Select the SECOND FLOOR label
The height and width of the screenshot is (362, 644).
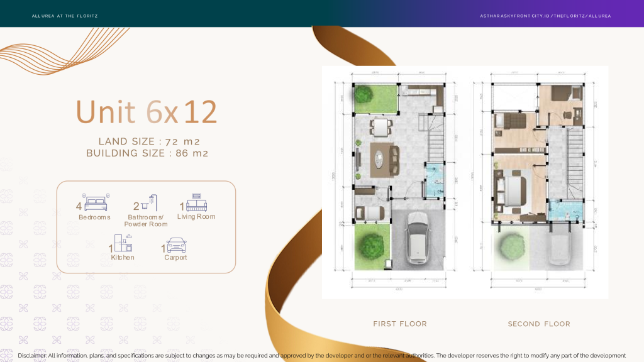click(539, 324)
